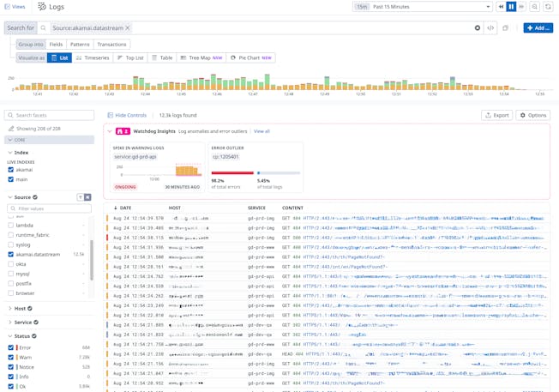The image size is (559, 392).
Task: Open the Spike in Warning Logs card
Action: click(x=156, y=167)
